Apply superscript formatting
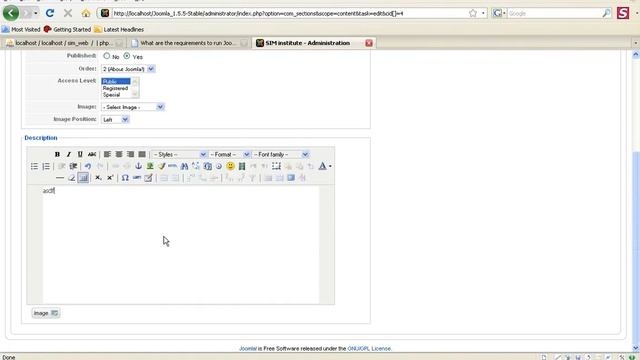This screenshot has height=360, width=640. click(110, 178)
